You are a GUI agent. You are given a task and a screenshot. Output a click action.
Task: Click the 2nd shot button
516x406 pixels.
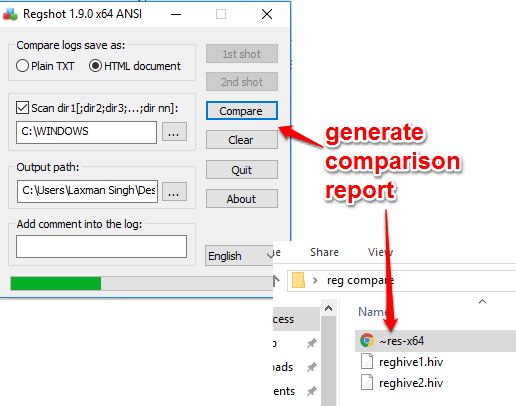[242, 82]
